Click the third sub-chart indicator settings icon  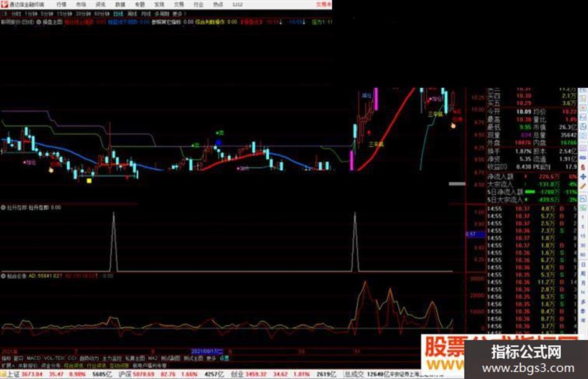[x=3, y=276]
